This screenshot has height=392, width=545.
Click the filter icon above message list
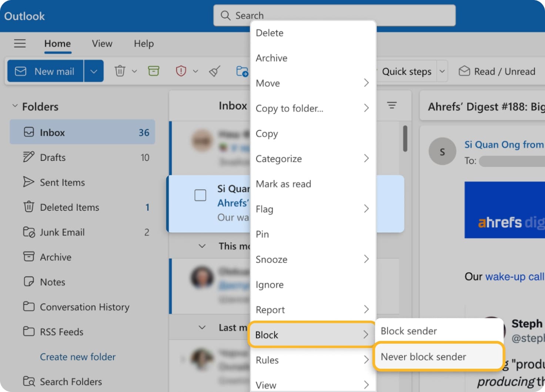[x=392, y=106]
